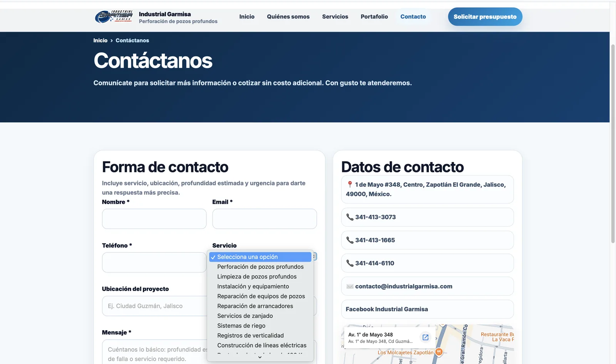The height and width of the screenshot is (364, 616).
Task: Select 'Servicios de zanjado' option
Action: (260, 316)
